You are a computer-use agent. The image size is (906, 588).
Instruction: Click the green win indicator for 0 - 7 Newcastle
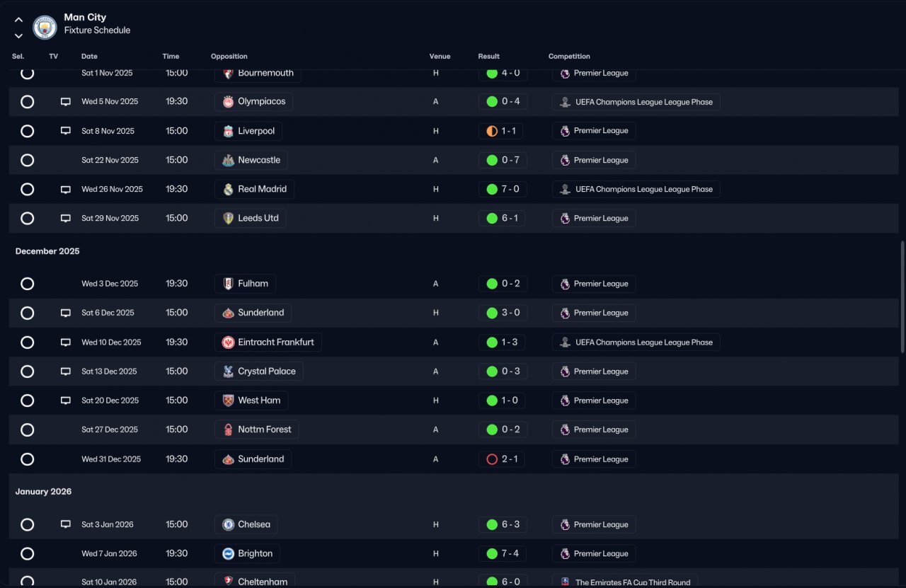coord(492,160)
